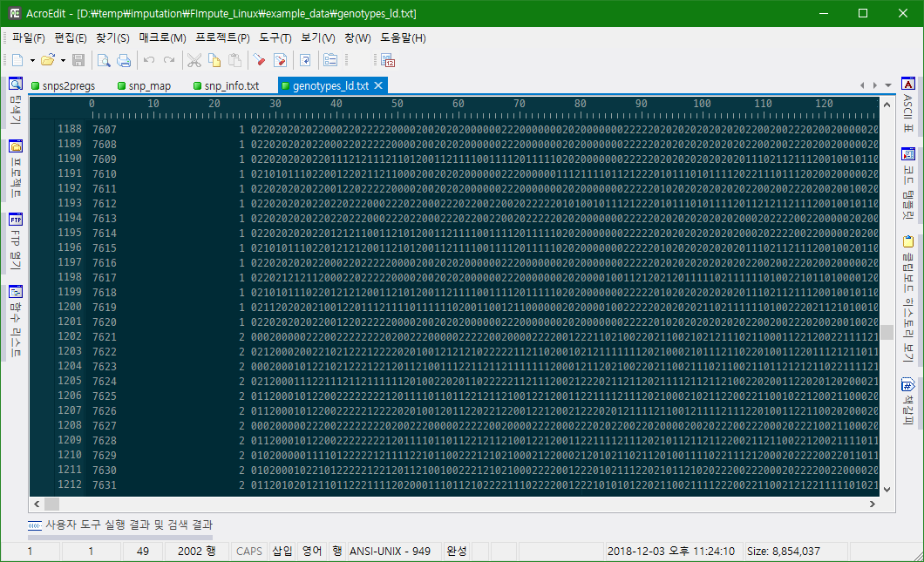Image resolution: width=924 pixels, height=562 pixels.
Task: Create a new document with toolbar icon
Action: coord(17,60)
